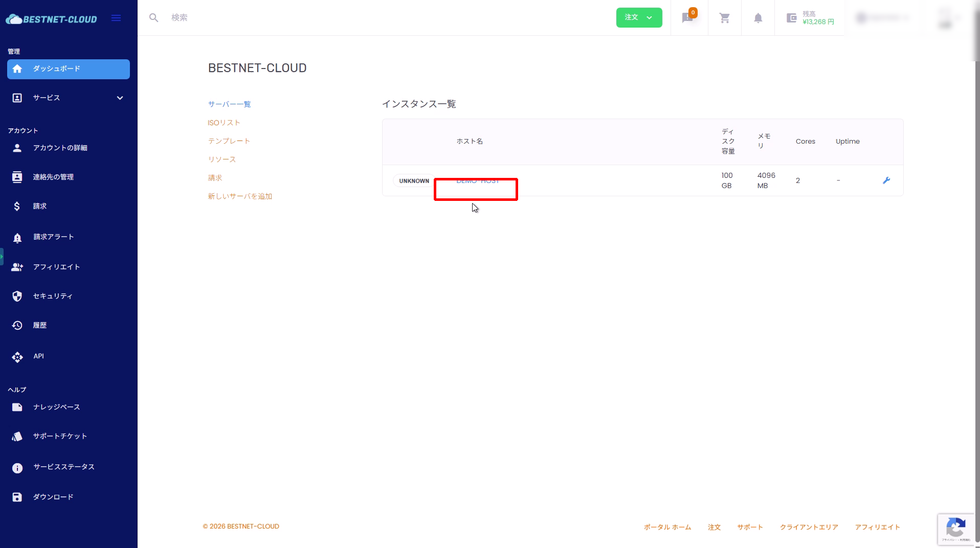Expand the 注文 dropdown button

639,18
